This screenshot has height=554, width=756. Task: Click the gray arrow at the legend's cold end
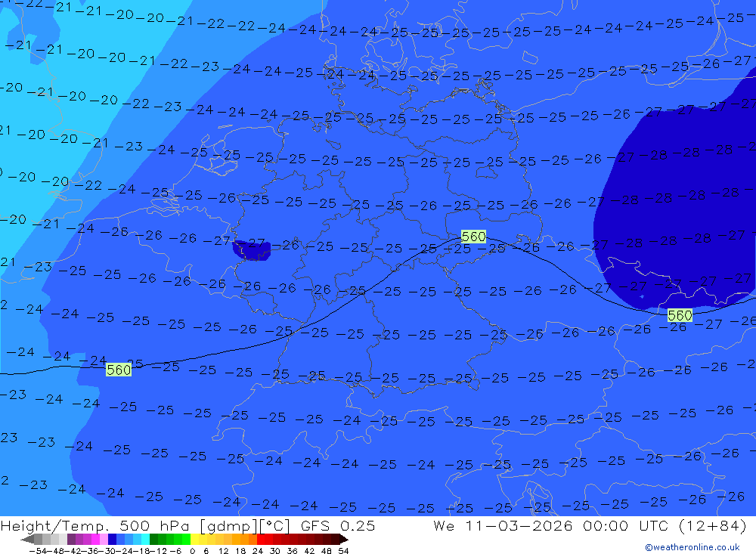tap(27, 539)
